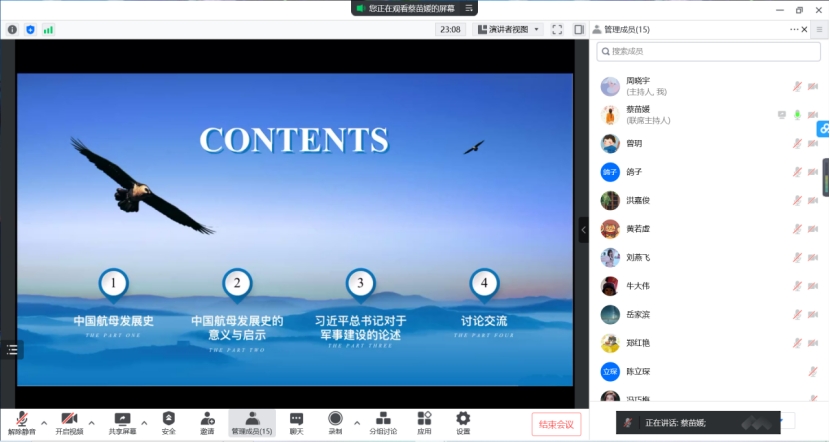Open the 应用 (Apps) icon
Image resolution: width=830 pixels, height=442 pixels.
tap(424, 420)
